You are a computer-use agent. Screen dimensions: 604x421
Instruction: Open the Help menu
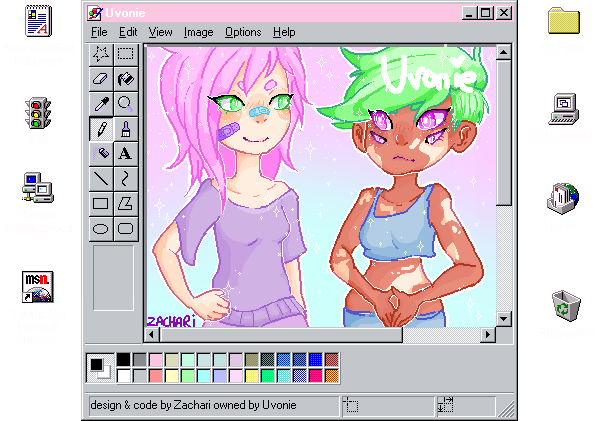(x=284, y=32)
